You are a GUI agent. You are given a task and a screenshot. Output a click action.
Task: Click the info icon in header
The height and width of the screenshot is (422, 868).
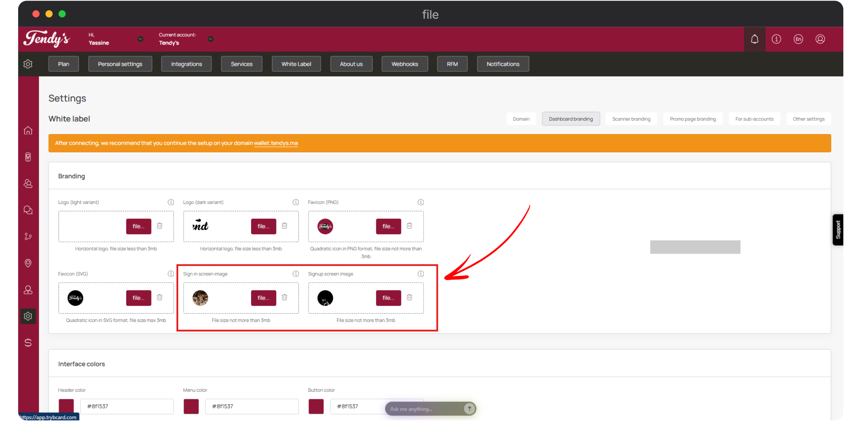click(776, 39)
